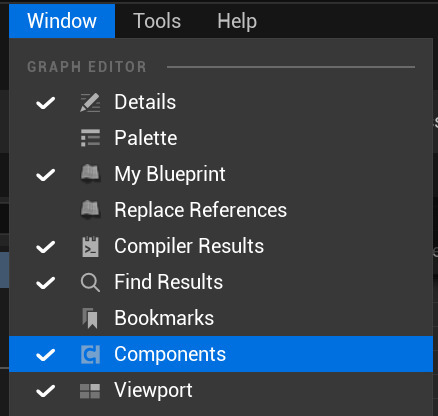
Task: Click the Palette list icon
Action: coord(90,138)
